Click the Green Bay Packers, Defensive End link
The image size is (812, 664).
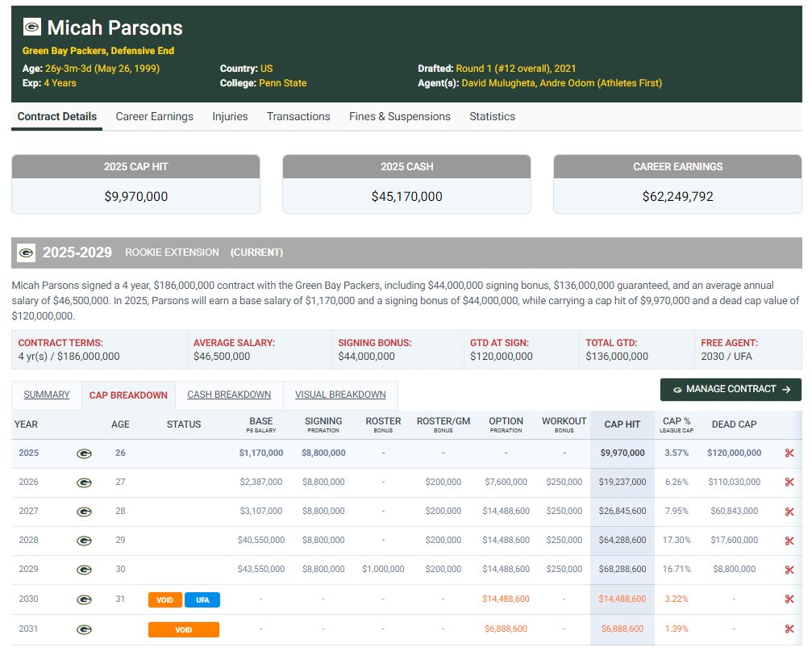[x=98, y=51]
